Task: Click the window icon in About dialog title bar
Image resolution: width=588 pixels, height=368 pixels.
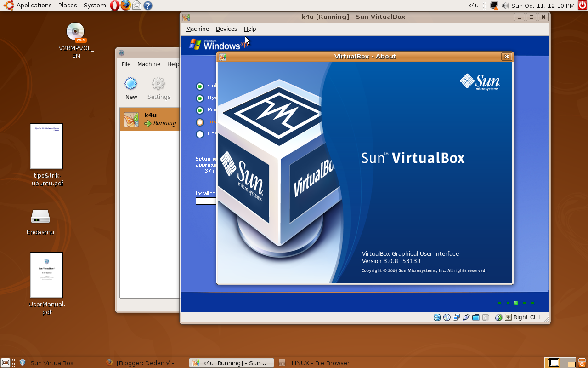Action: pos(223,57)
